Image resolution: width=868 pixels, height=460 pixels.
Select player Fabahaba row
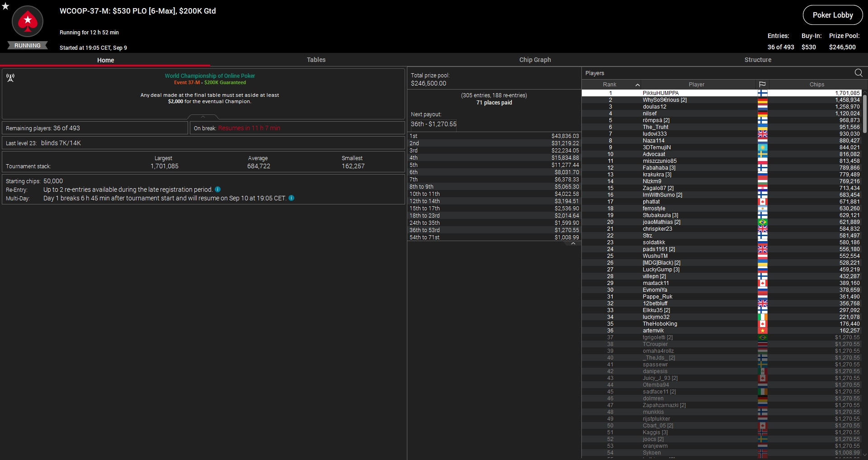(x=722, y=168)
